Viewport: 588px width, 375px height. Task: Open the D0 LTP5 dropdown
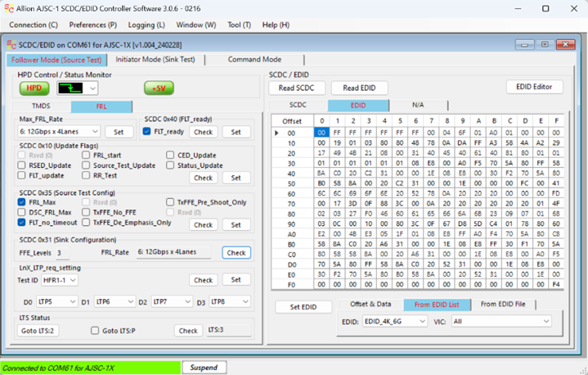pyautogui.click(x=56, y=301)
